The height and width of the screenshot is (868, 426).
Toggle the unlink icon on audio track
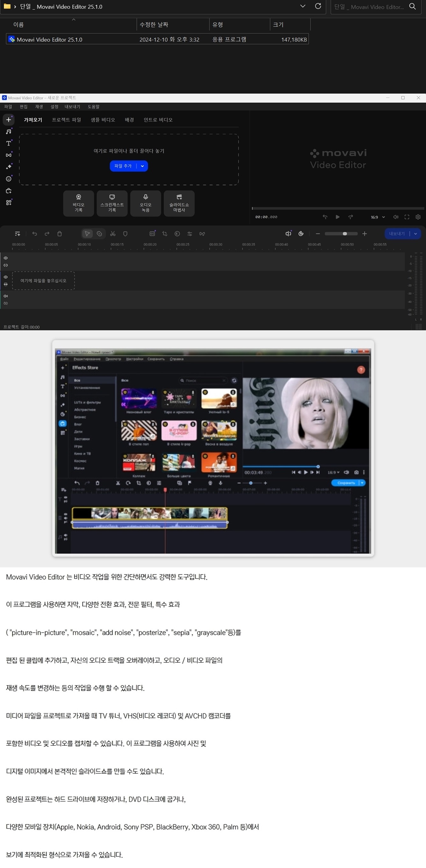[5, 303]
